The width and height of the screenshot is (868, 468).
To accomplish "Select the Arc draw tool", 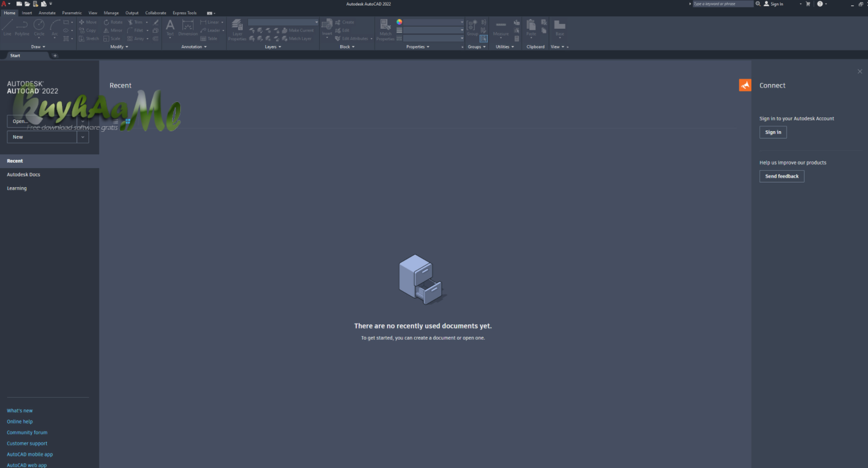I will pyautogui.click(x=54, y=28).
